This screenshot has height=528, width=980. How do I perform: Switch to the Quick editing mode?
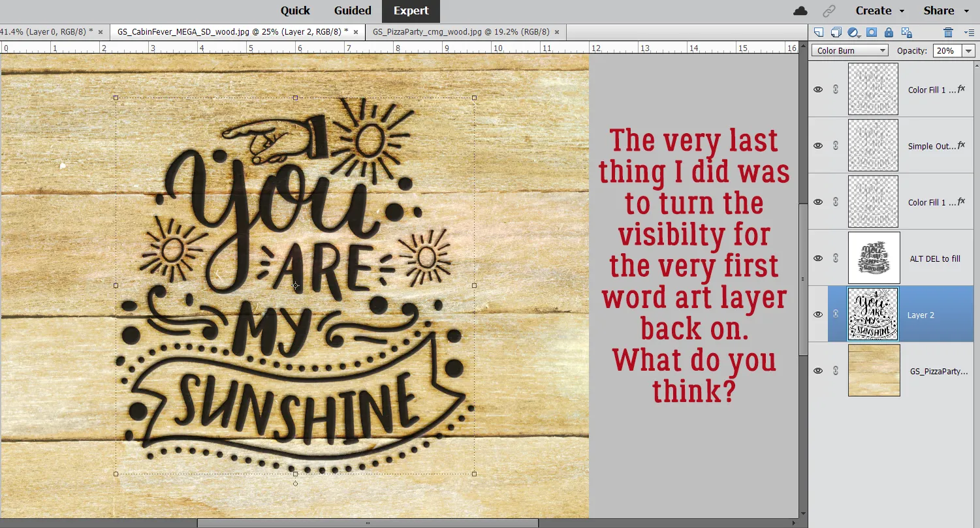pos(295,10)
